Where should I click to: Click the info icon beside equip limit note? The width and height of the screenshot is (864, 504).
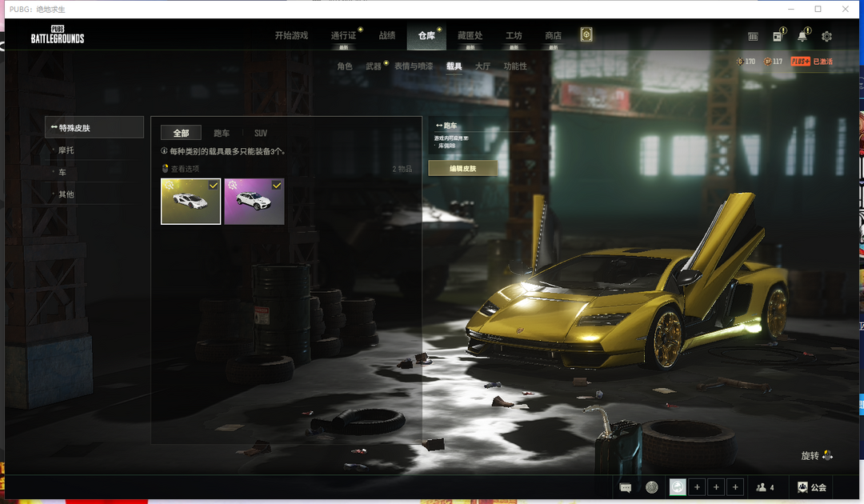coord(164,151)
